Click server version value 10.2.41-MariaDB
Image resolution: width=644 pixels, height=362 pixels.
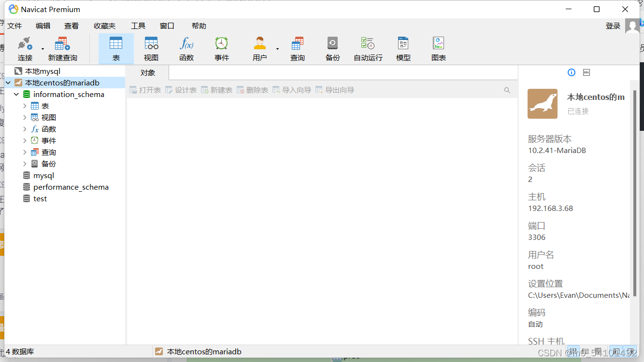point(557,151)
